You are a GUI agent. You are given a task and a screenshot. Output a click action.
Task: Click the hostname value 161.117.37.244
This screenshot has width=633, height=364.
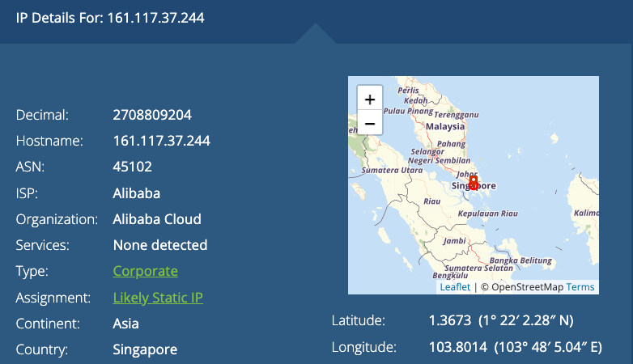click(161, 141)
